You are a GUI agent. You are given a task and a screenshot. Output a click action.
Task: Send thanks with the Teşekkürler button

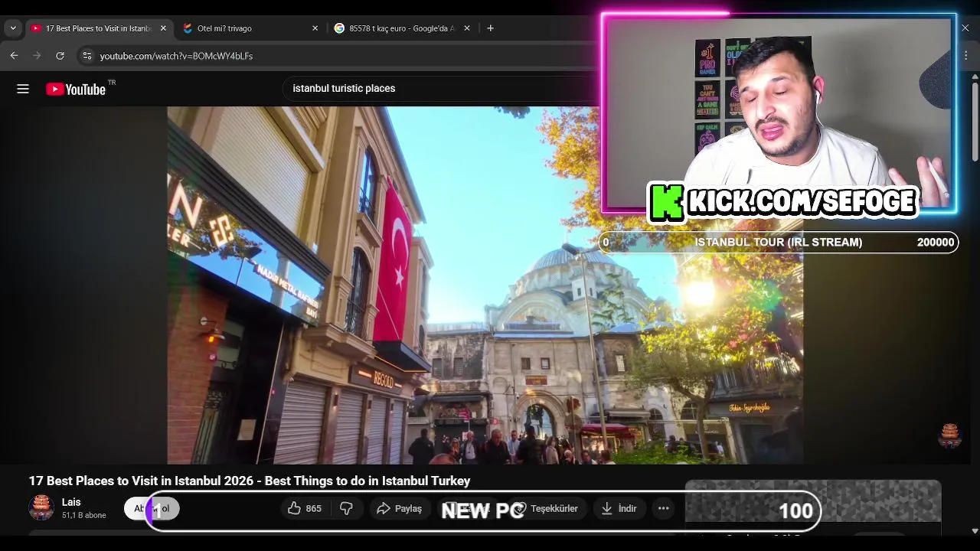click(x=545, y=508)
